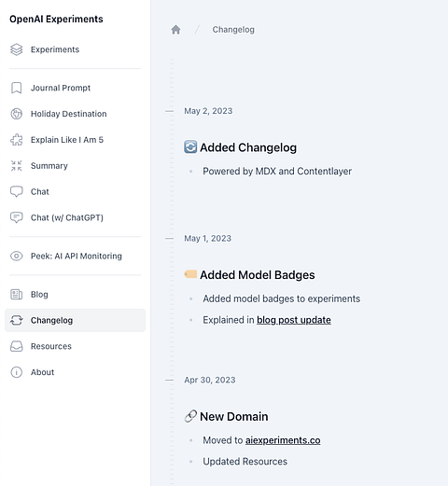Open Experiments via the layers icon

point(17,49)
